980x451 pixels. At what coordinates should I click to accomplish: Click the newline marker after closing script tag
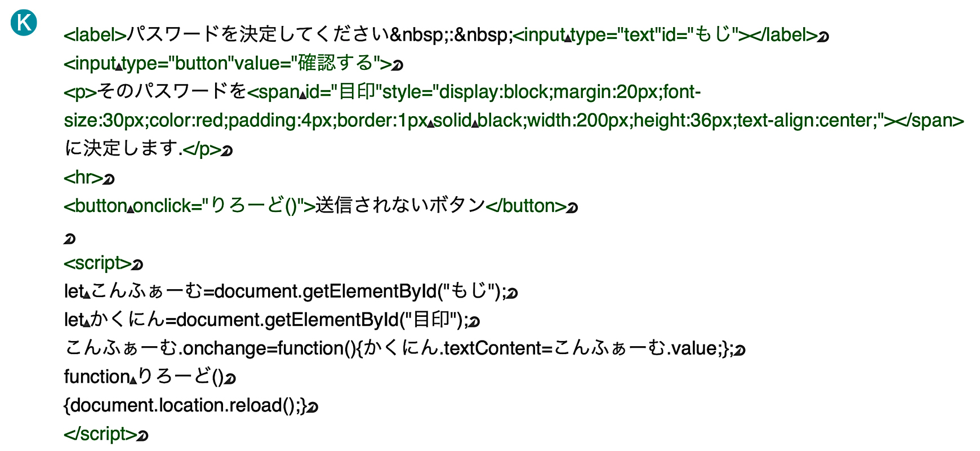[x=142, y=436]
